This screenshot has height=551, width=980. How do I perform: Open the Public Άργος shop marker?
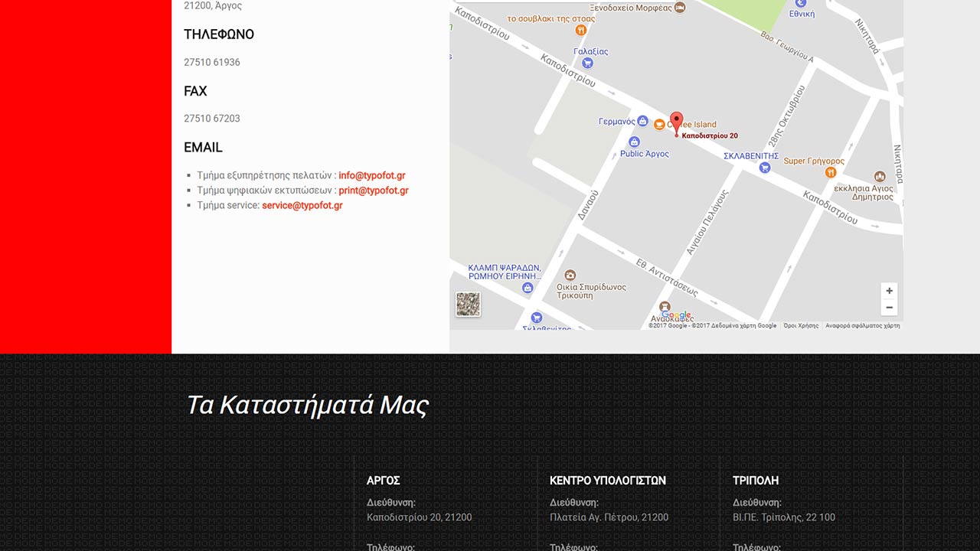pos(634,142)
